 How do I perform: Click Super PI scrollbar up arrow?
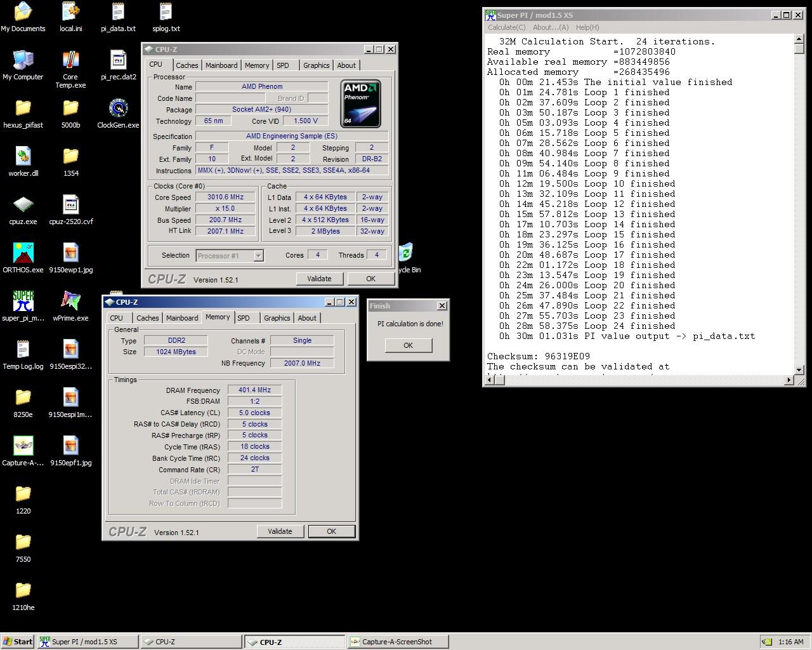[799, 39]
